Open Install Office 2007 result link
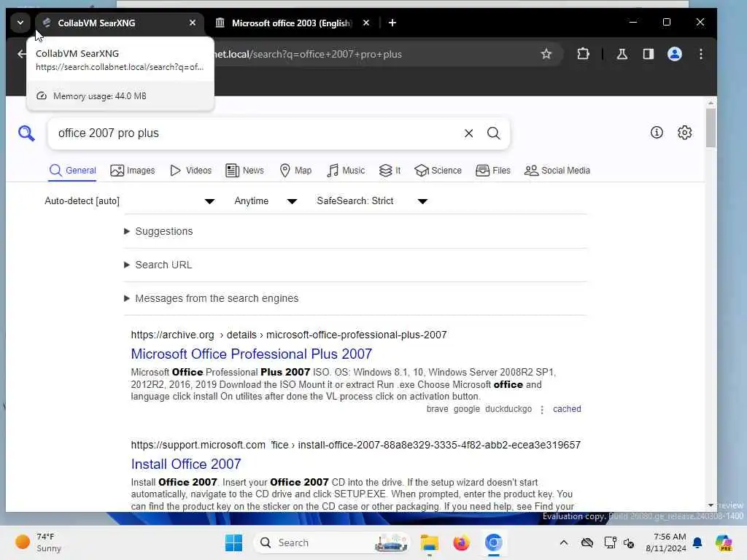Screen dimensions: 747x560 pos(186,464)
